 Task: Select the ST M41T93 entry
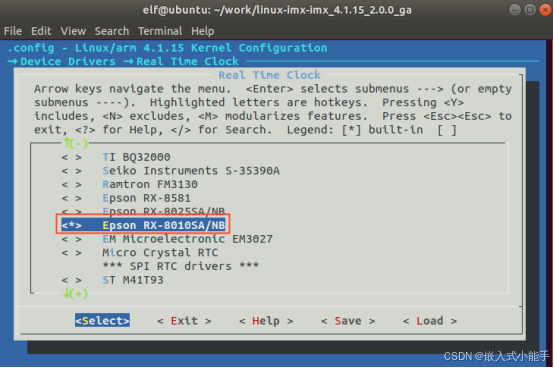(133, 280)
